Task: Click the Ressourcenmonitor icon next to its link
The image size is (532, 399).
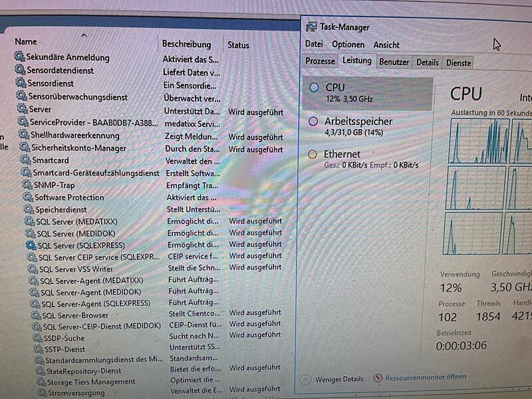Action: pos(378,378)
